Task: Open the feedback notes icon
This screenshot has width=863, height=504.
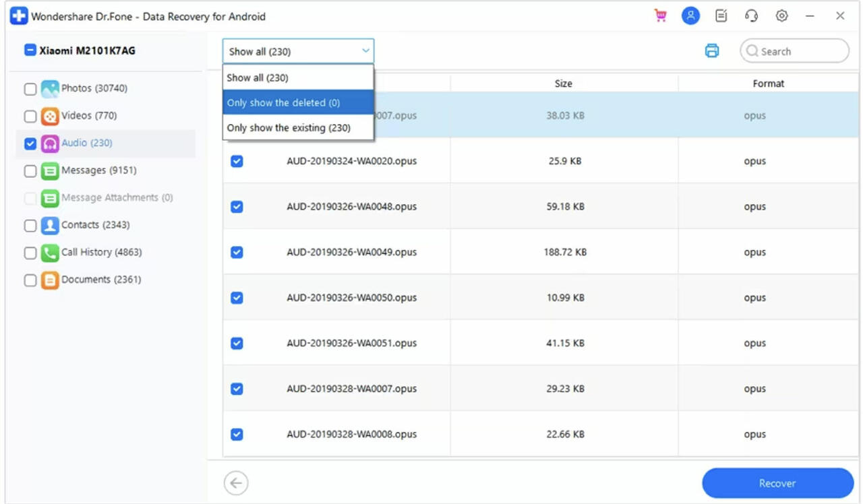Action: pyautogui.click(x=721, y=16)
